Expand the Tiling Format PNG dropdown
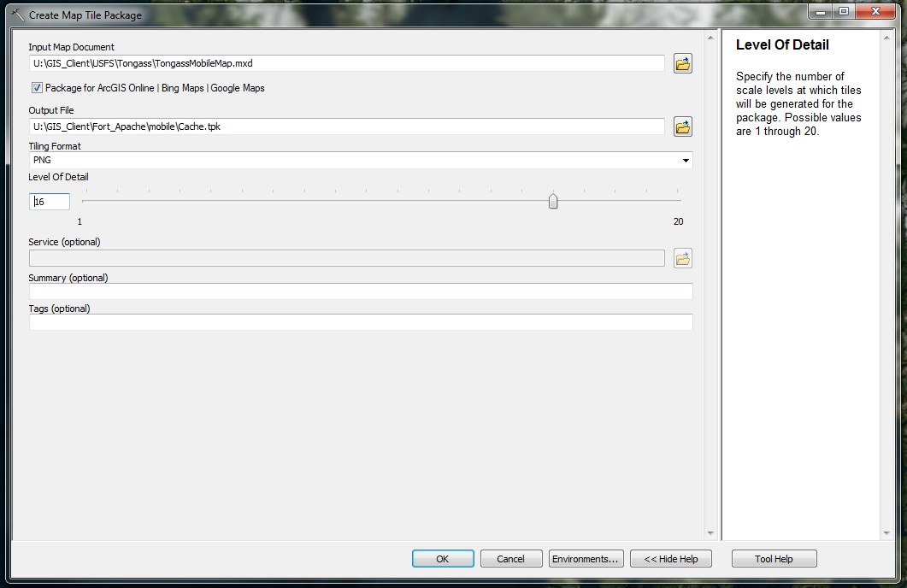Screen dimensions: 907x588 pyautogui.click(x=686, y=161)
